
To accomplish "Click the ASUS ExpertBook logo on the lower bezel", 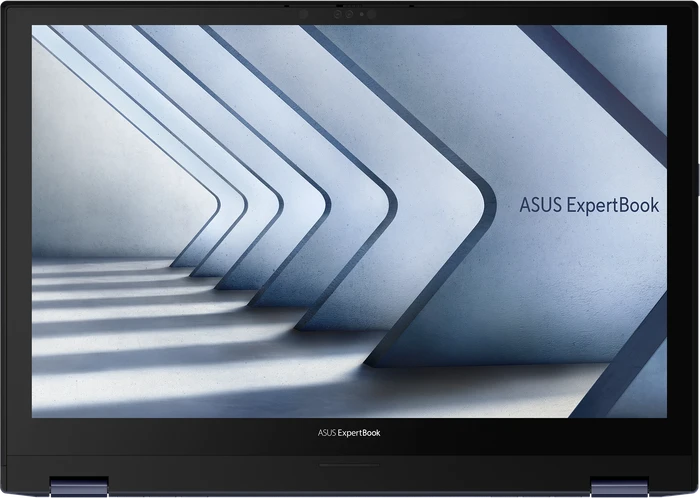I will (x=349, y=432).
